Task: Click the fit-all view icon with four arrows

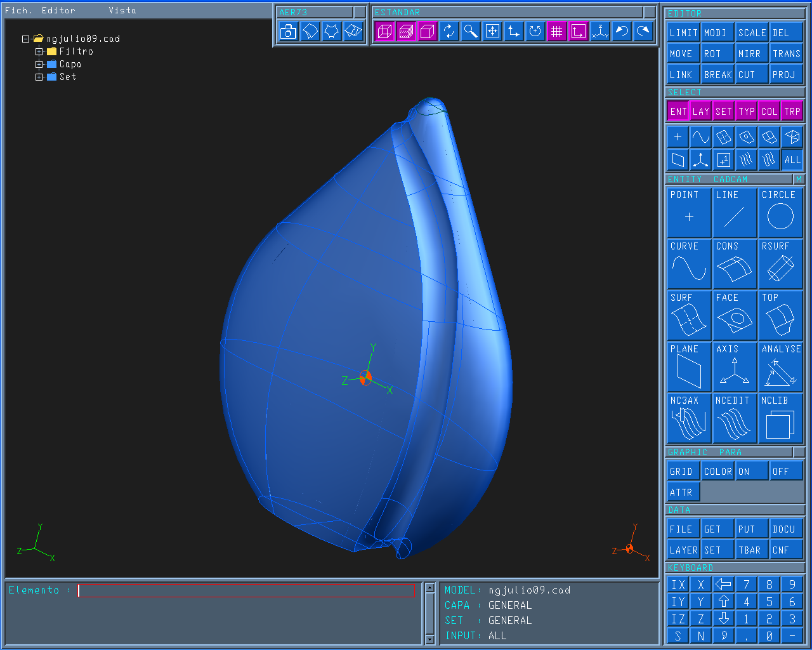Action: [492, 31]
